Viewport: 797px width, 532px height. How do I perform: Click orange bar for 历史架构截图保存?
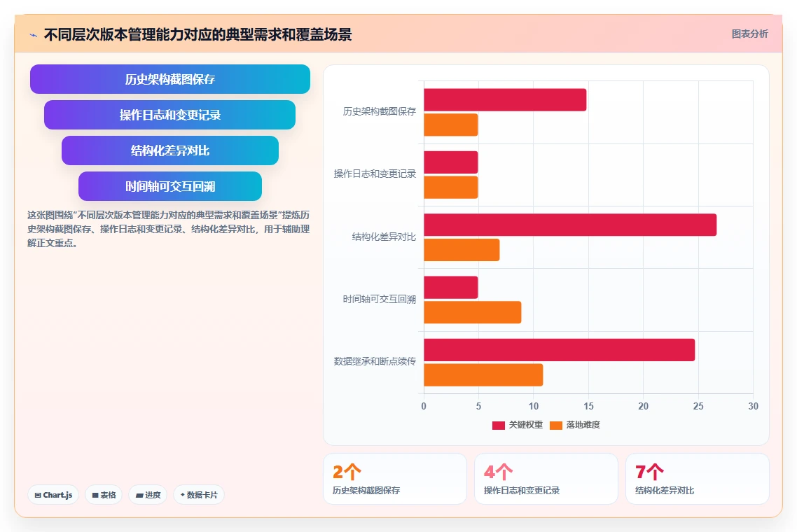[x=451, y=125]
